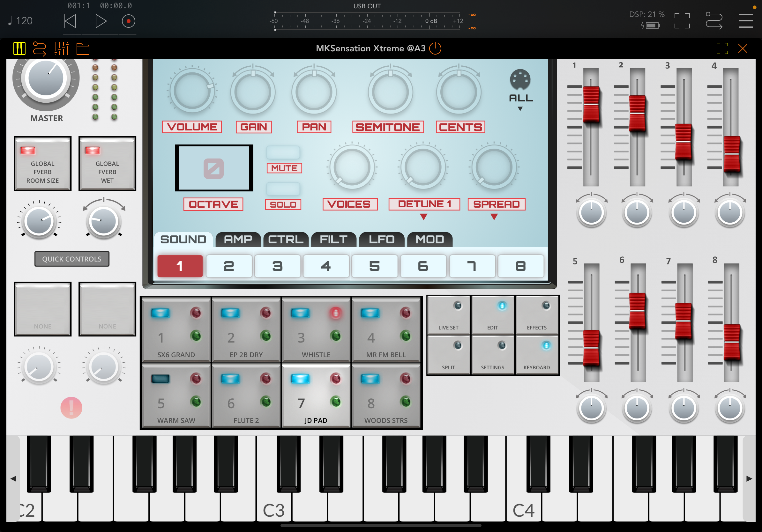Toggle the red mute LED on Whistle
762x532 pixels.
tap(336, 313)
